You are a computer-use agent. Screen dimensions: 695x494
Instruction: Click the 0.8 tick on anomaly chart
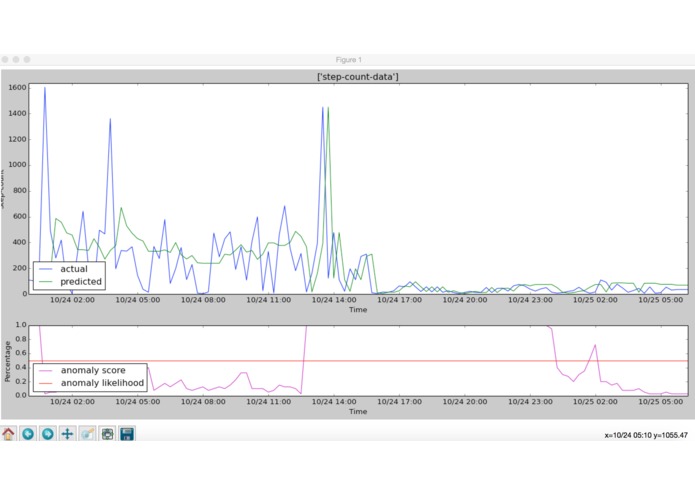pyautogui.click(x=21, y=339)
